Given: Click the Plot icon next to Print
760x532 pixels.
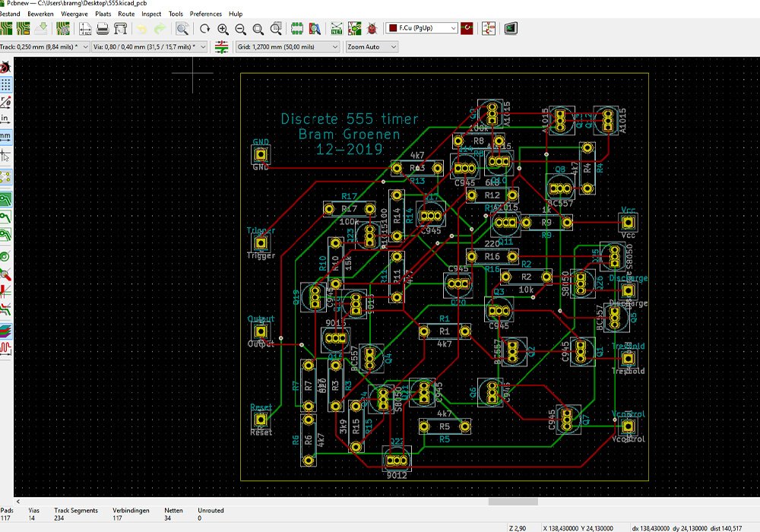Looking at the screenshot, I should (x=120, y=29).
